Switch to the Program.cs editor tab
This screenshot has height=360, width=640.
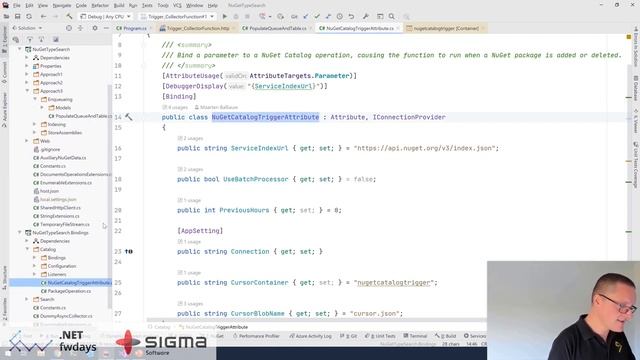[134, 28]
